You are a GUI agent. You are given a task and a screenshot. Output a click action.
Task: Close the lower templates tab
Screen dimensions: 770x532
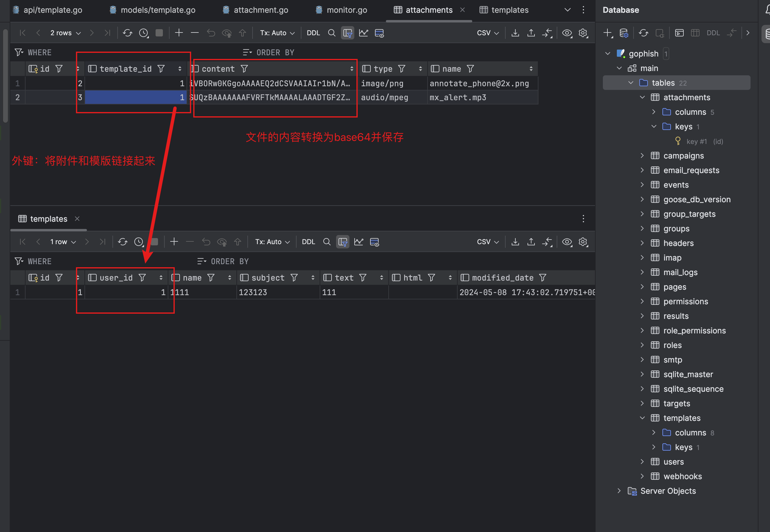(77, 219)
